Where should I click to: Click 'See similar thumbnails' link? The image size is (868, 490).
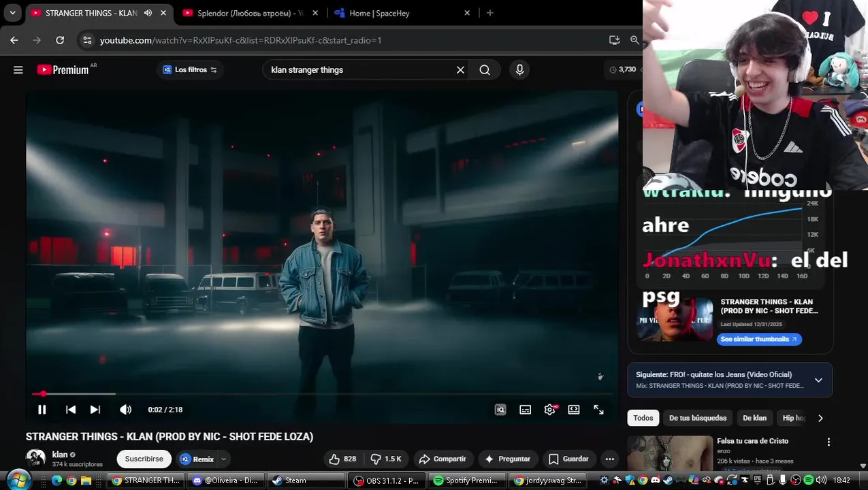[x=759, y=339]
